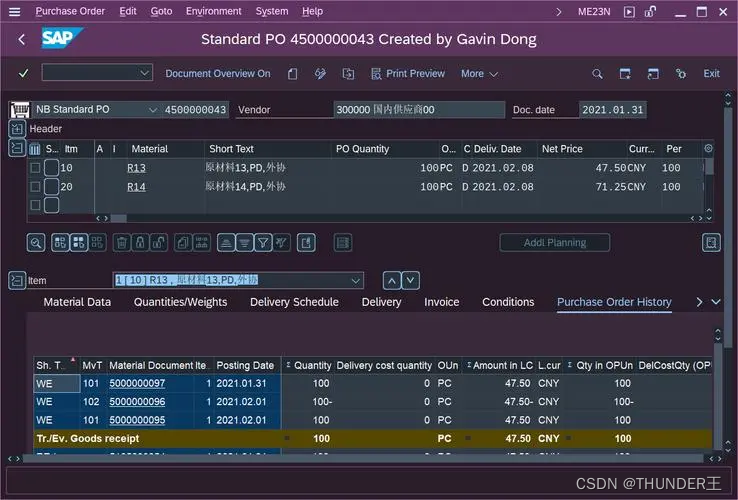Click the green checkmark Enter icon
The image size is (738, 500).
pos(23,73)
